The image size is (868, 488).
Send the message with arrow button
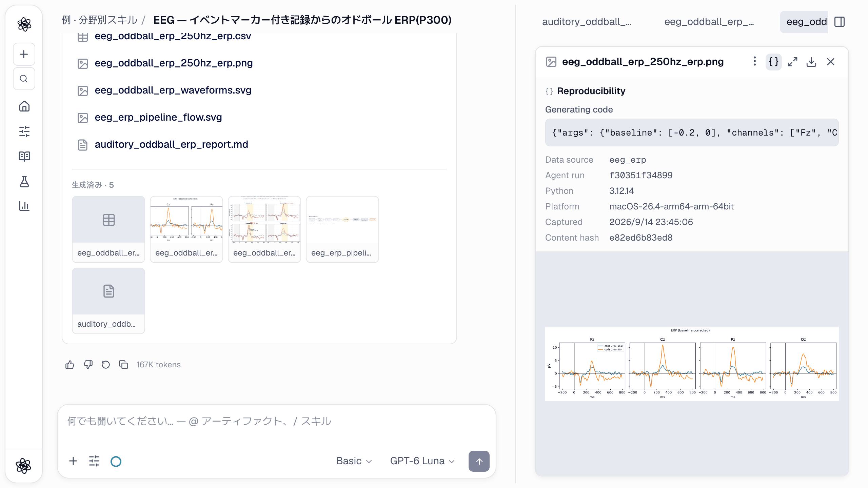pos(479,461)
